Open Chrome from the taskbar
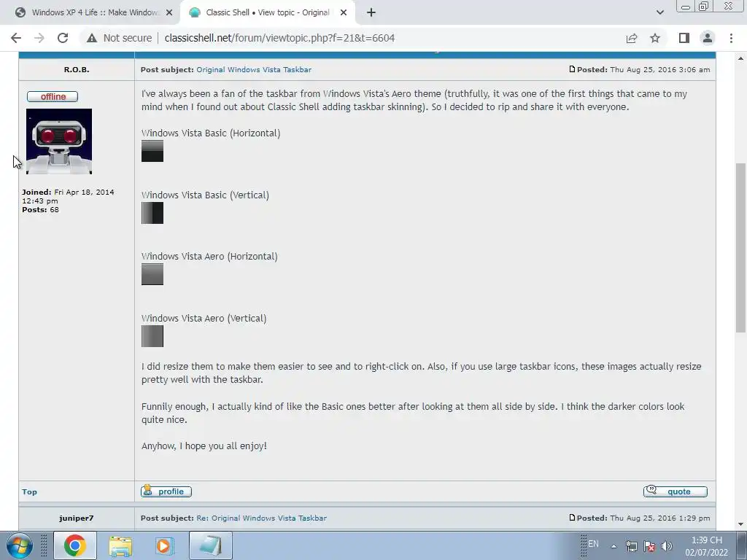The width and height of the screenshot is (747, 560). pos(75,545)
